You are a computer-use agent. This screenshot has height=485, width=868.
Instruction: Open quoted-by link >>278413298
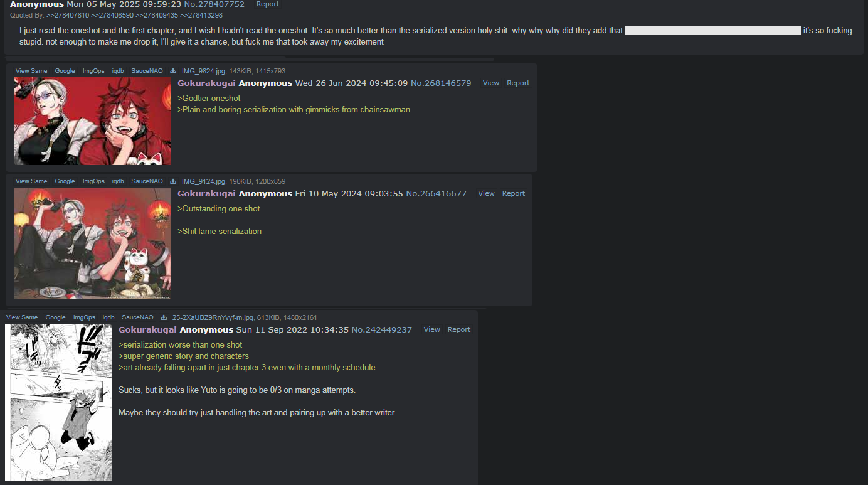tap(201, 15)
